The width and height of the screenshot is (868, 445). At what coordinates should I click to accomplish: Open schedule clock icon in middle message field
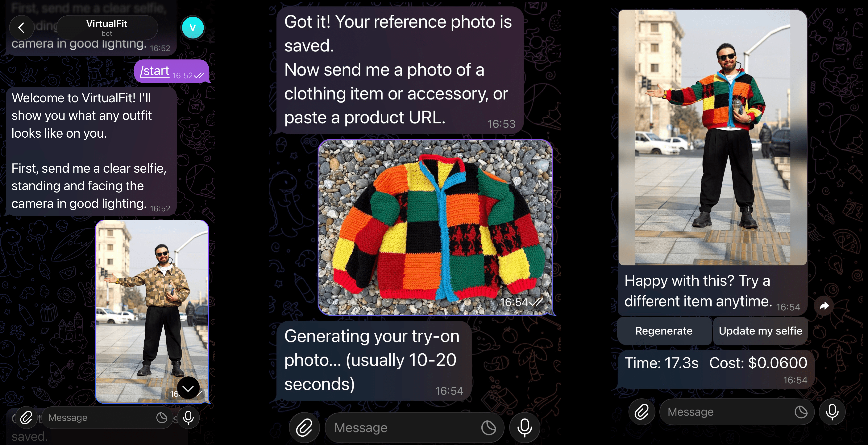(489, 428)
